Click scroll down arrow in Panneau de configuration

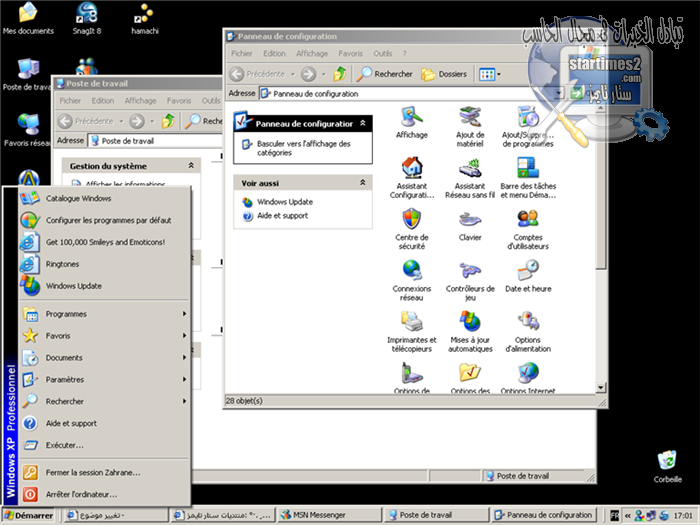pyautogui.click(x=600, y=388)
